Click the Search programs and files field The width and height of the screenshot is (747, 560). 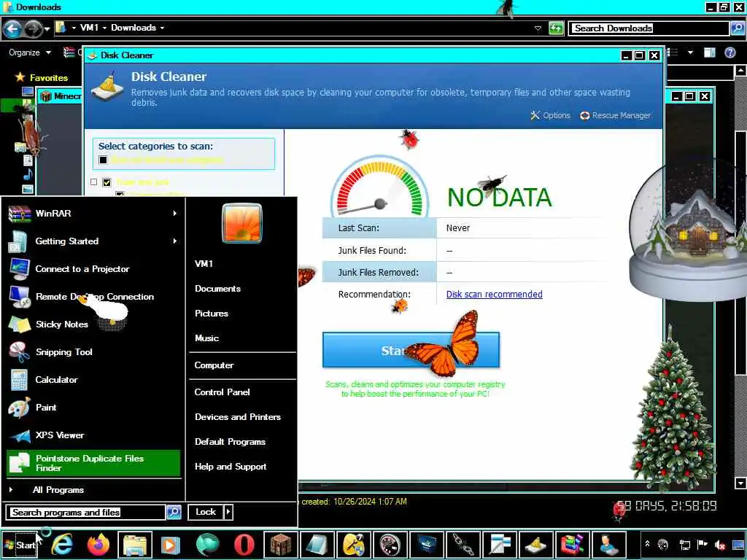(86, 513)
